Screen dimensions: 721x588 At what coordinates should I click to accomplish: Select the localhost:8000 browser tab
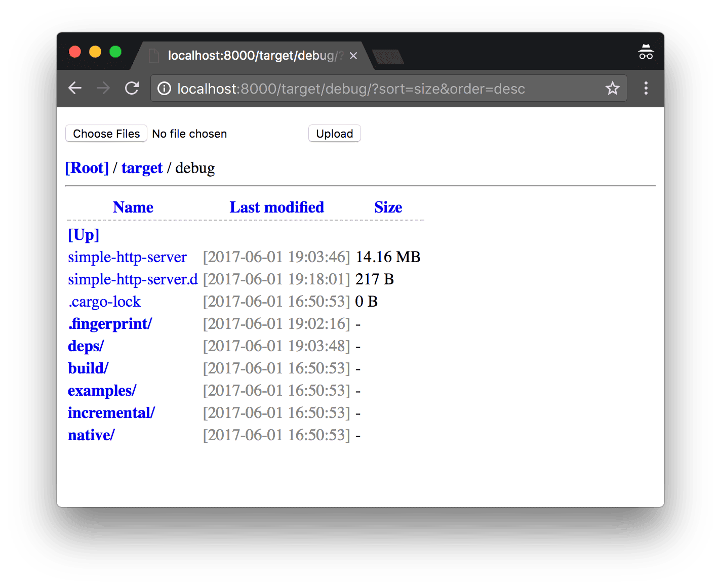point(248,56)
